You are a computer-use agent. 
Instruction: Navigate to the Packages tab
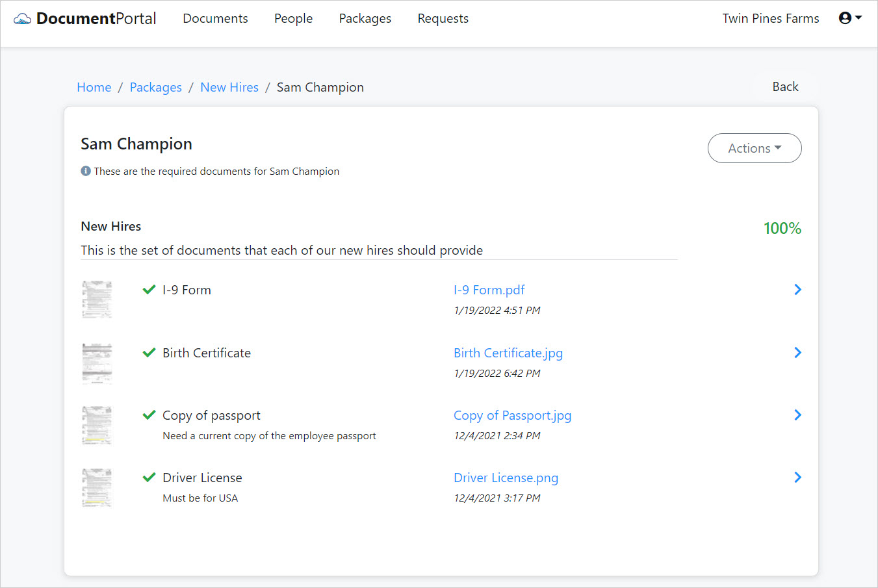click(365, 18)
